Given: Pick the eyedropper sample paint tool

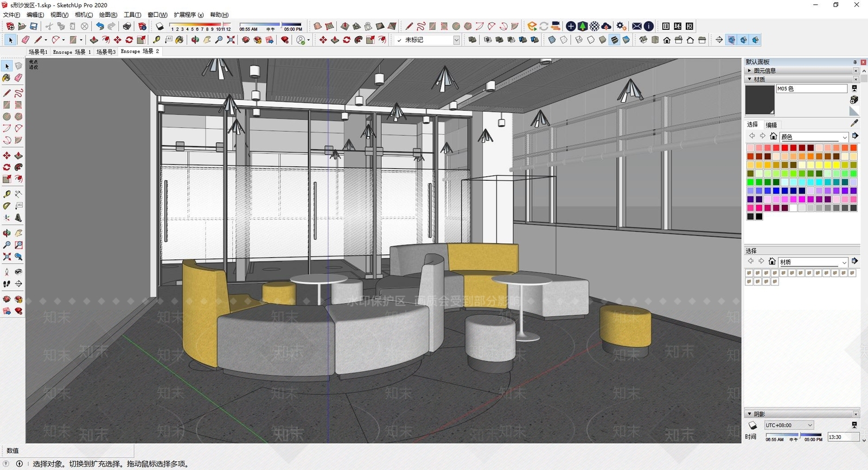Looking at the screenshot, I should point(854,124).
